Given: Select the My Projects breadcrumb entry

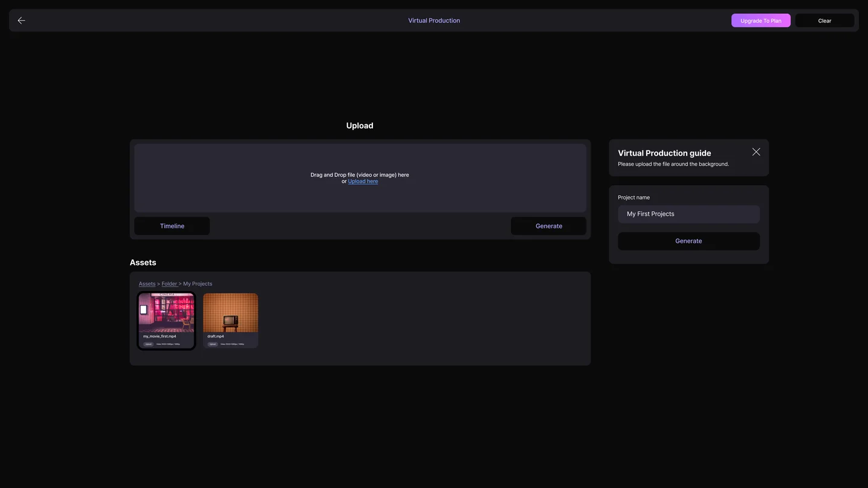Looking at the screenshot, I should (197, 283).
